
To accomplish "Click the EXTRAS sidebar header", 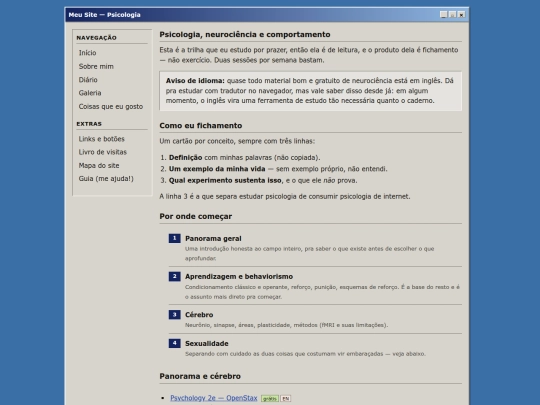I will [x=89, y=124].
